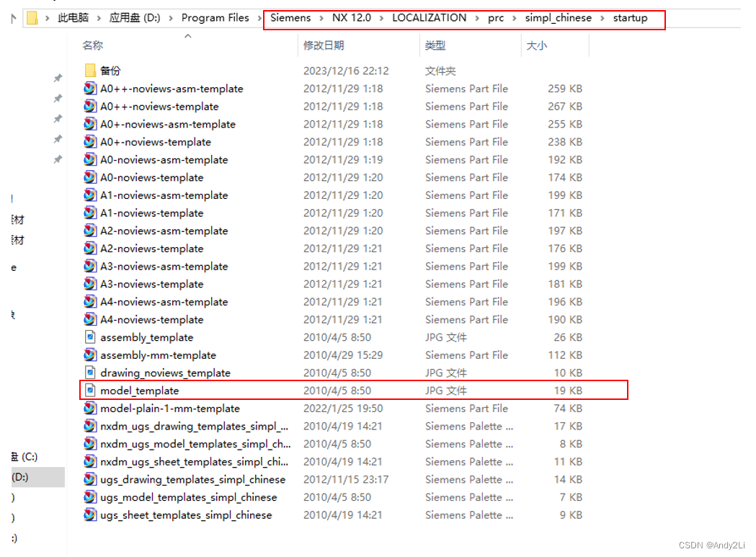The width and height of the screenshot is (756, 557).
Task: Expand the chevron before 此电脑
Action: (x=48, y=18)
